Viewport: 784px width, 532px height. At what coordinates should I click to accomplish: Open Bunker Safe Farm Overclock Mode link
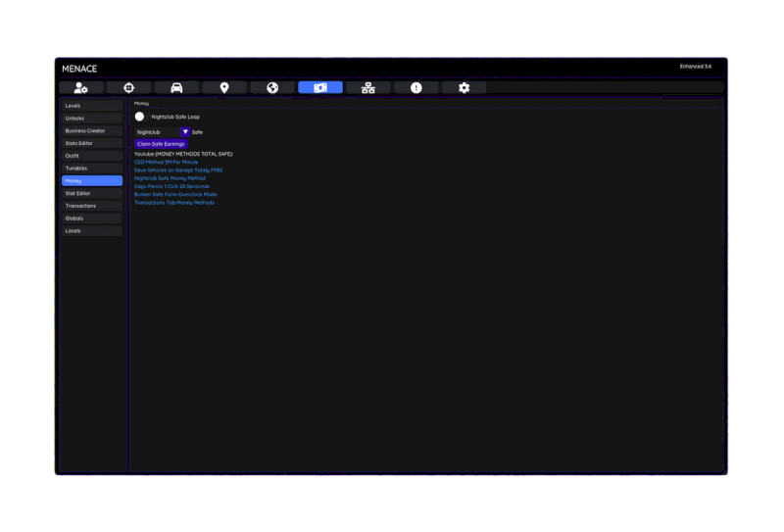(x=175, y=194)
